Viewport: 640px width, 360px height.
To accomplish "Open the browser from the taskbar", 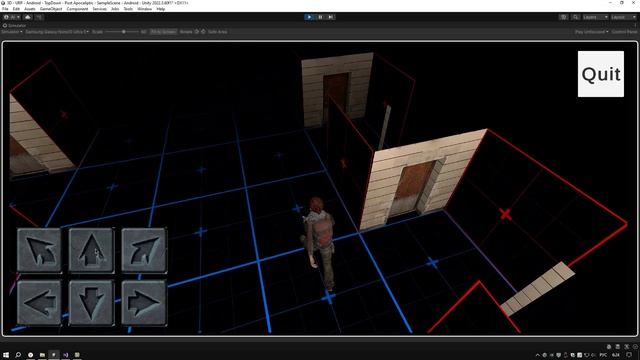I will [31, 355].
